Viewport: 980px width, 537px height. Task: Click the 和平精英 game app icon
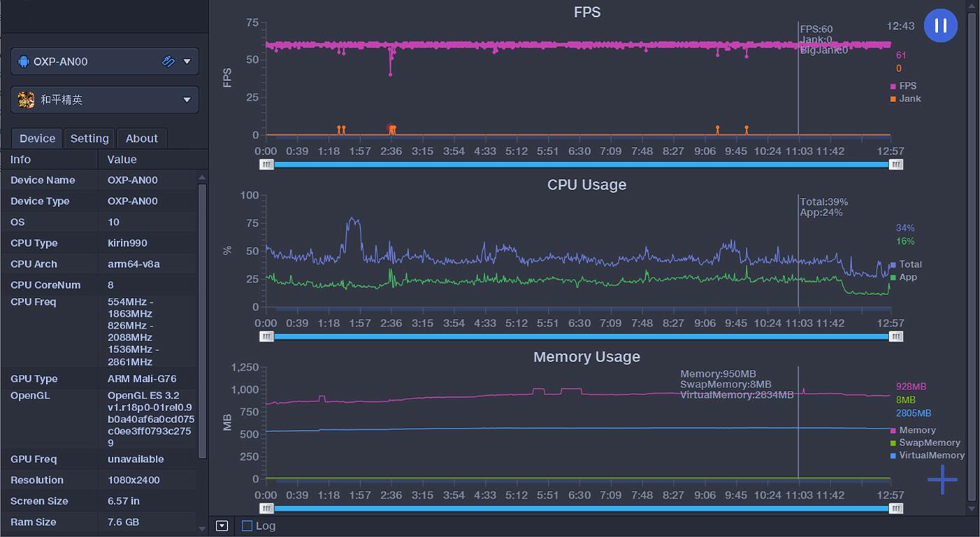[x=26, y=100]
